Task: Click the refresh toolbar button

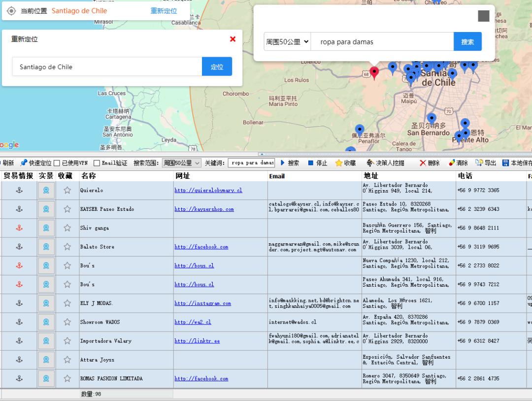Action: pyautogui.click(x=7, y=163)
